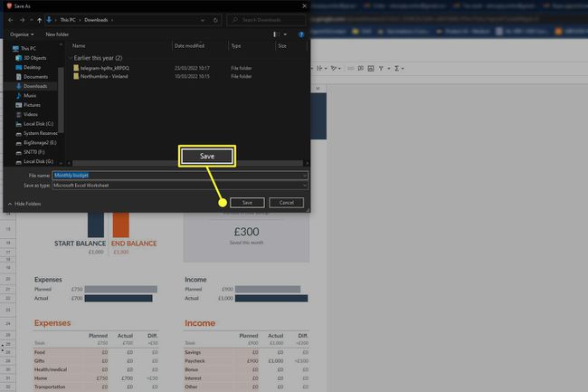Click This PC in the address bar breadcrumb
Screen dimensions: 588x392
tap(68, 20)
